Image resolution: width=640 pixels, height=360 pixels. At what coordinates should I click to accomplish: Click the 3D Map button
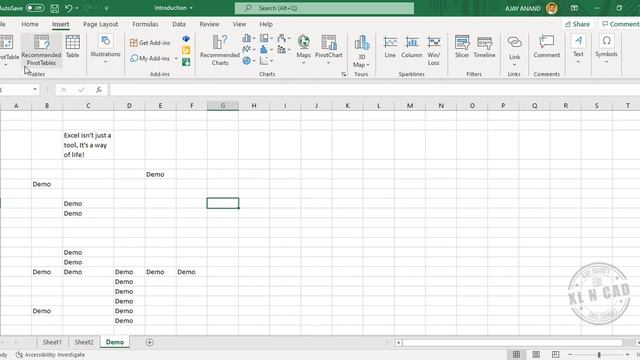361,51
